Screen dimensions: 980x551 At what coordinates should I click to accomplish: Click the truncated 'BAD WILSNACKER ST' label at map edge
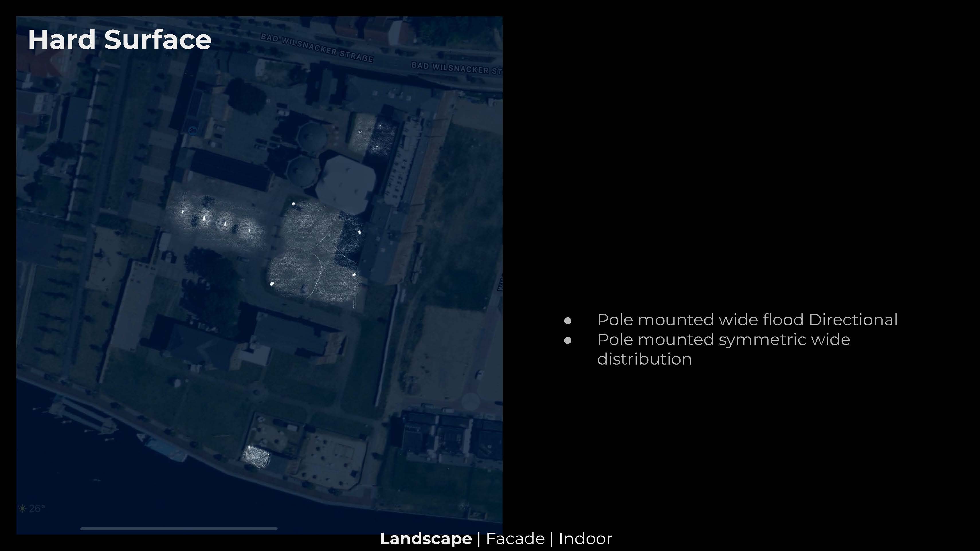tap(456, 68)
